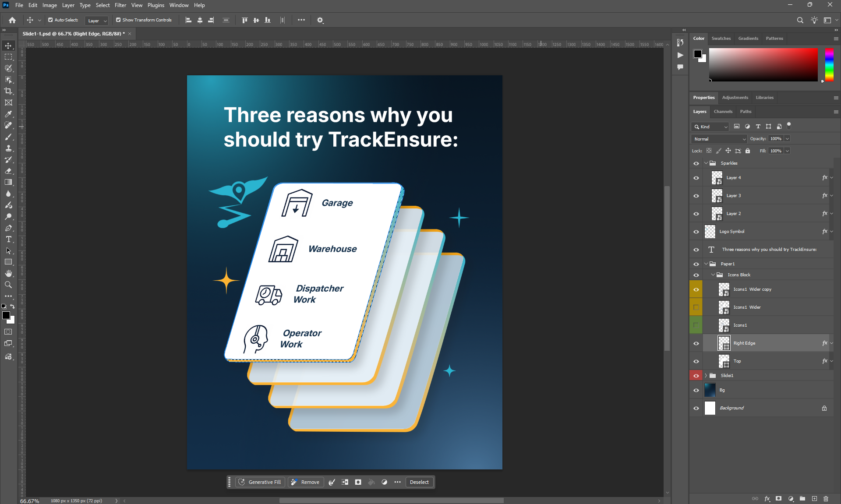
Task: Open the Filter menu
Action: [120, 5]
